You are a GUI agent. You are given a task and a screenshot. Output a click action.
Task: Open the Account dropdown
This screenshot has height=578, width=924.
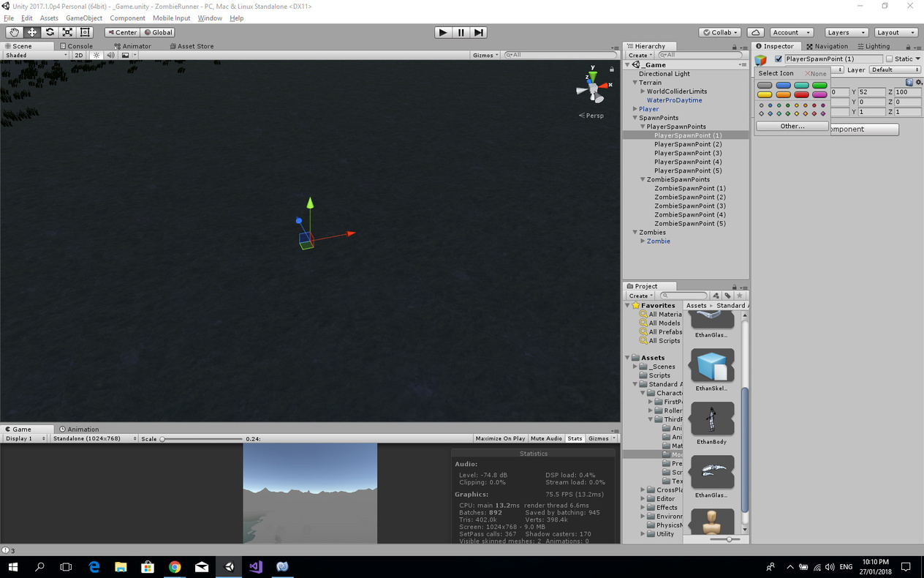pos(792,32)
